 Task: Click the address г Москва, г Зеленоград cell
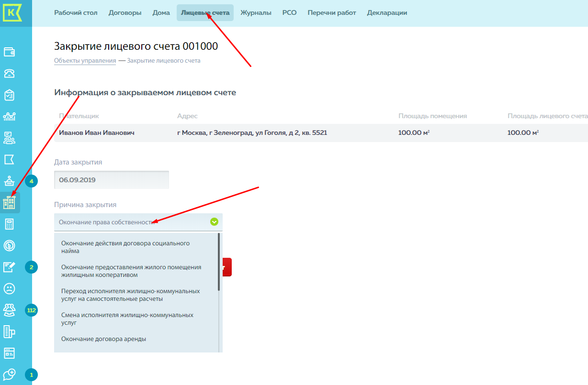tap(252, 132)
